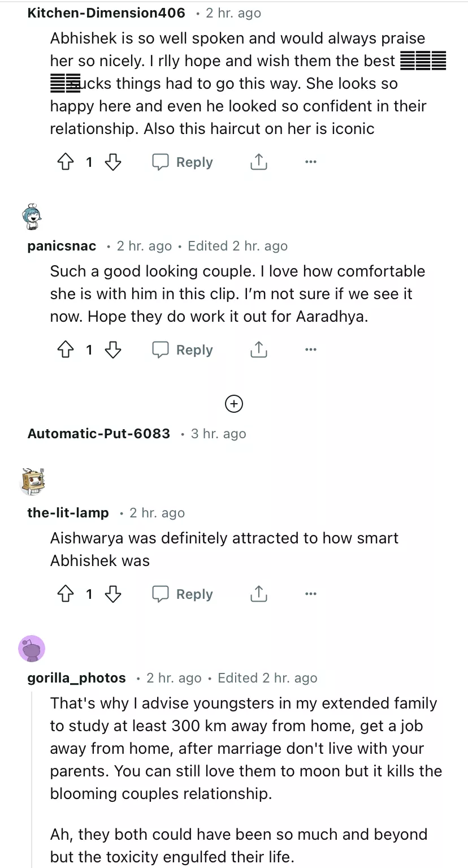Open more options on Kitchen-Dimension406's comment
The width and height of the screenshot is (468, 868).
pyautogui.click(x=310, y=162)
